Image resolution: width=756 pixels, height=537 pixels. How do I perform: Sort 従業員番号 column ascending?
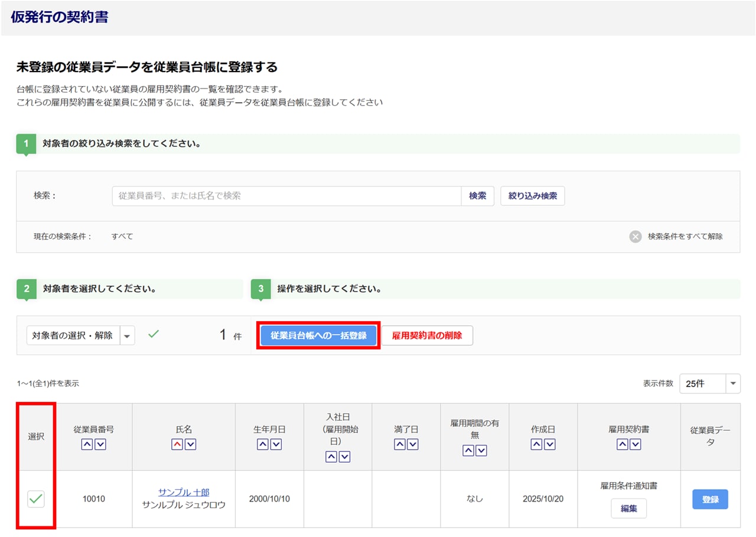[x=87, y=445]
